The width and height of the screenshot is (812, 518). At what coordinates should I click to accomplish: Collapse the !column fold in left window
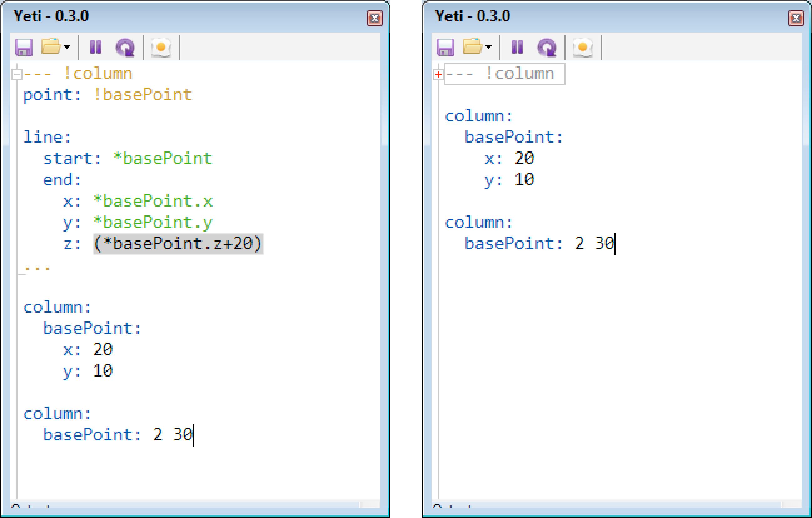17,74
